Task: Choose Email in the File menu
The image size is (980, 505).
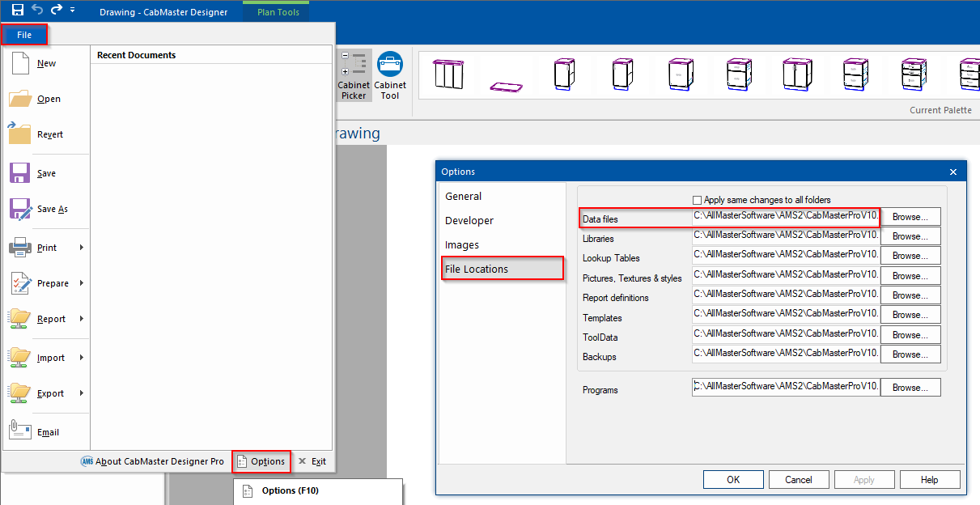Action: coord(46,432)
